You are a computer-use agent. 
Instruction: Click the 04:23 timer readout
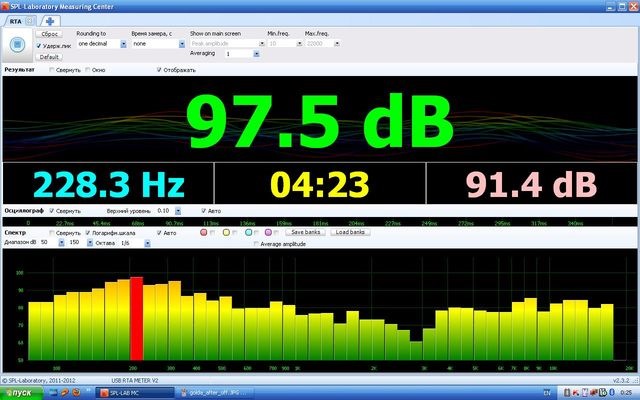click(320, 184)
